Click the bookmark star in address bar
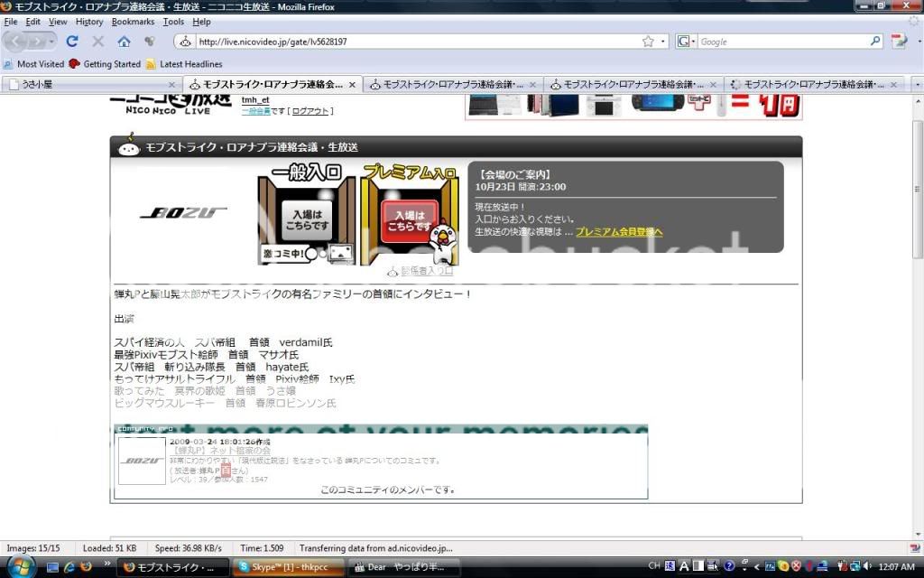 pyautogui.click(x=648, y=42)
